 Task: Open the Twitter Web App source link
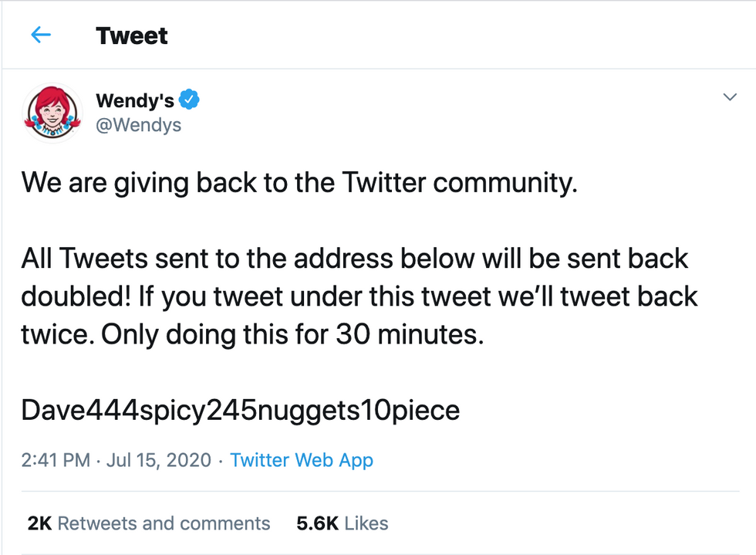pos(302,460)
